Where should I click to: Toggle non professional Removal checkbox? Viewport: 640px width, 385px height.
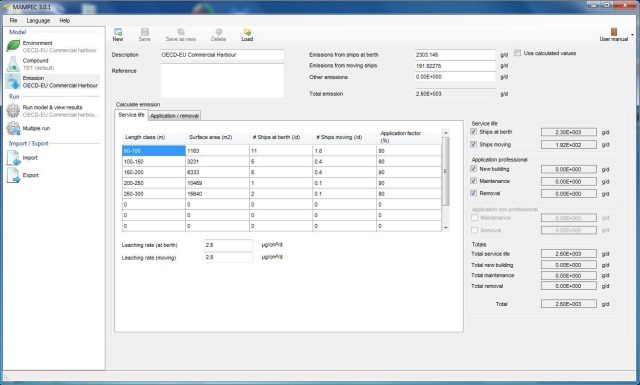(474, 230)
